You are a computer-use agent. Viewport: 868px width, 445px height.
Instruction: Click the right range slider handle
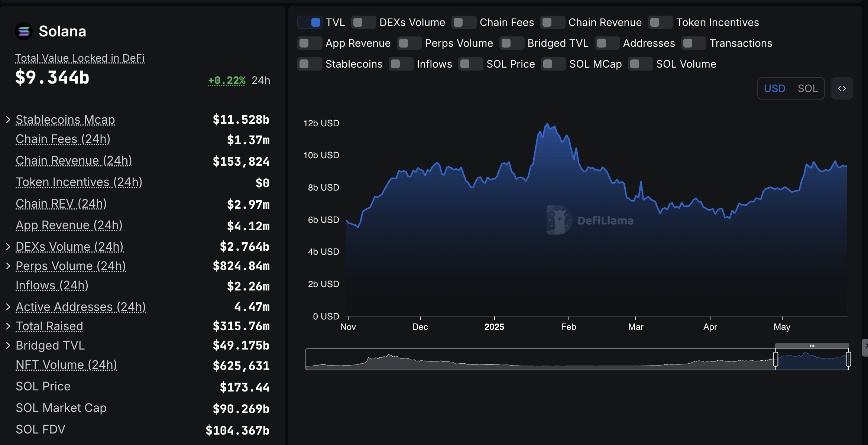848,359
